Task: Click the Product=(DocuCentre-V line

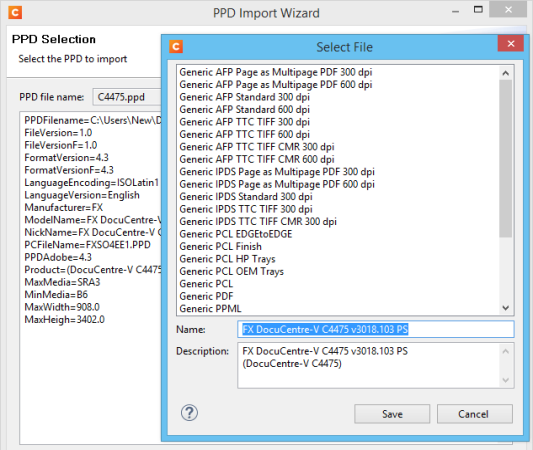Action: tap(92, 270)
